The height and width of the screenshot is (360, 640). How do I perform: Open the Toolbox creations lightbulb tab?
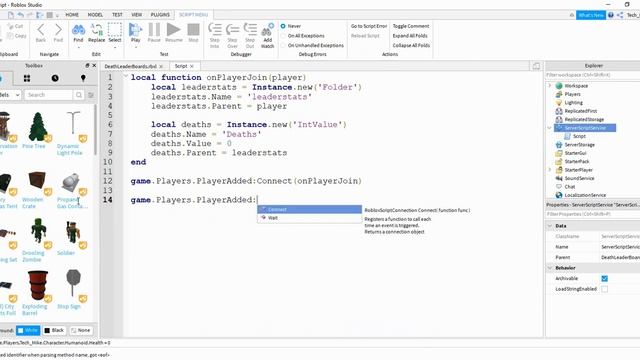tap(83, 78)
